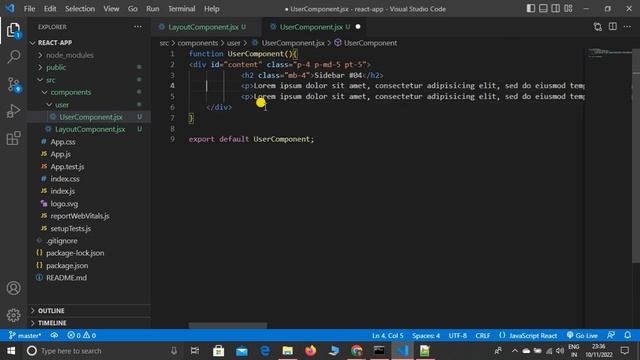The height and width of the screenshot is (360, 640).
Task: Open the Search view in activity bar
Action: point(13,56)
